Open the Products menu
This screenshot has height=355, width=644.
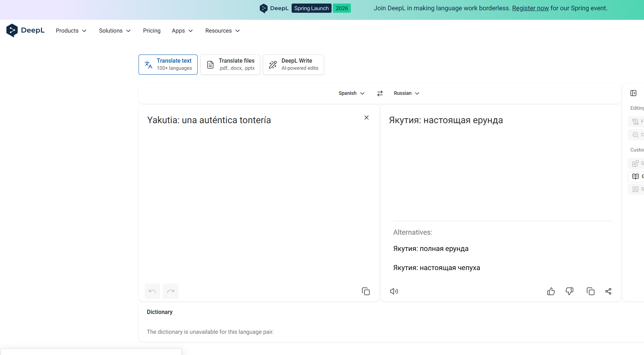71,31
